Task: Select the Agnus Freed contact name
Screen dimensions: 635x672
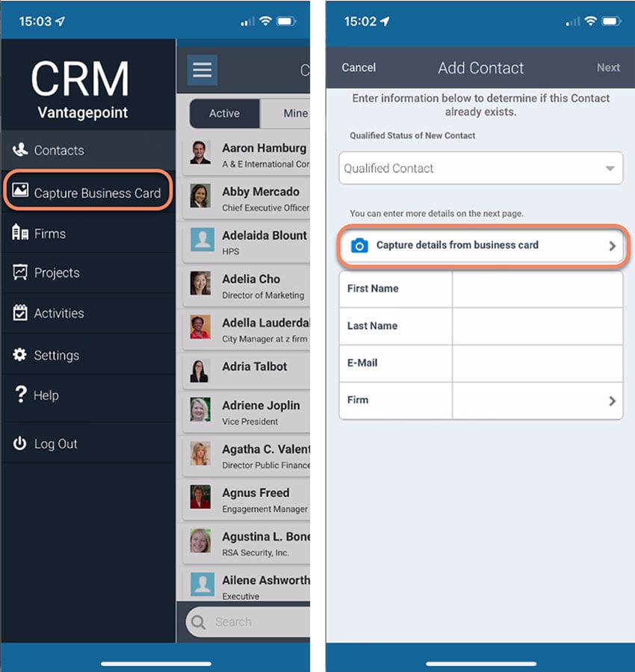Action: [255, 493]
